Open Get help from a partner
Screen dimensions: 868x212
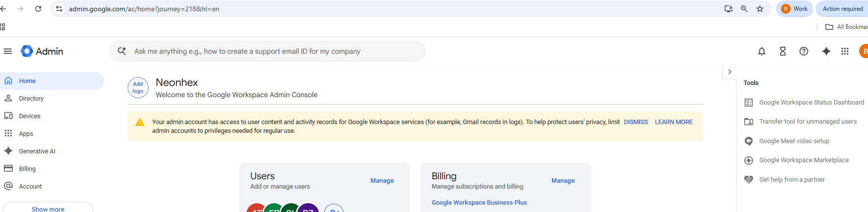pyautogui.click(x=792, y=180)
